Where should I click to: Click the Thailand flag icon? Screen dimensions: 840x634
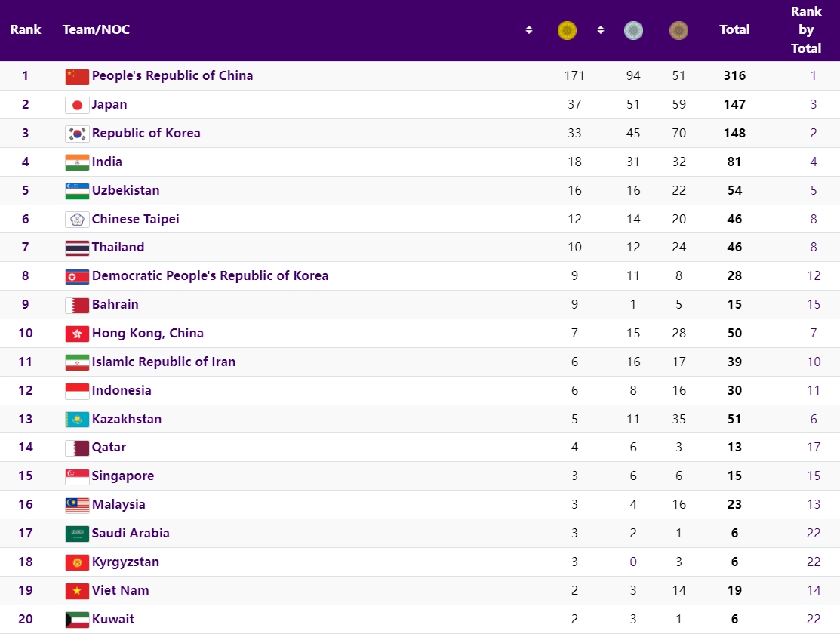point(77,248)
